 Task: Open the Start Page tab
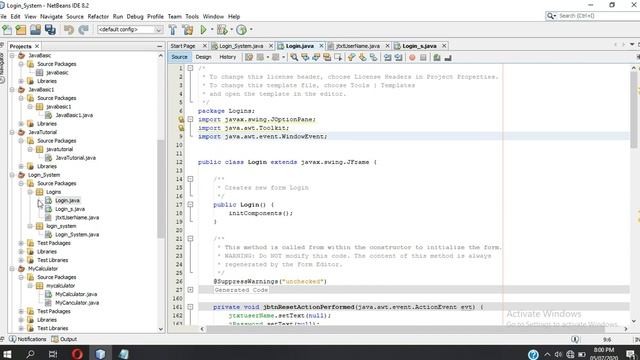183,46
